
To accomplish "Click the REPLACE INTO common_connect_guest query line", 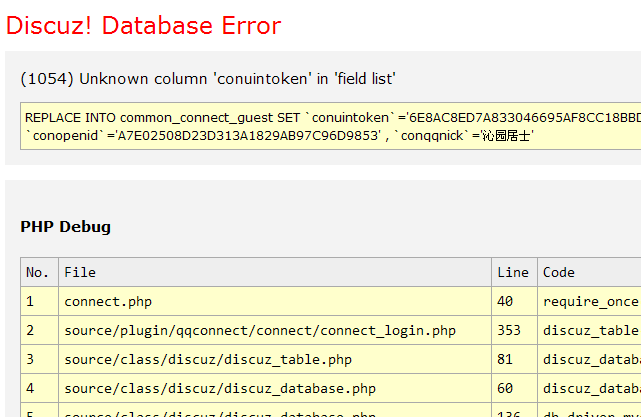I will pos(330,117).
